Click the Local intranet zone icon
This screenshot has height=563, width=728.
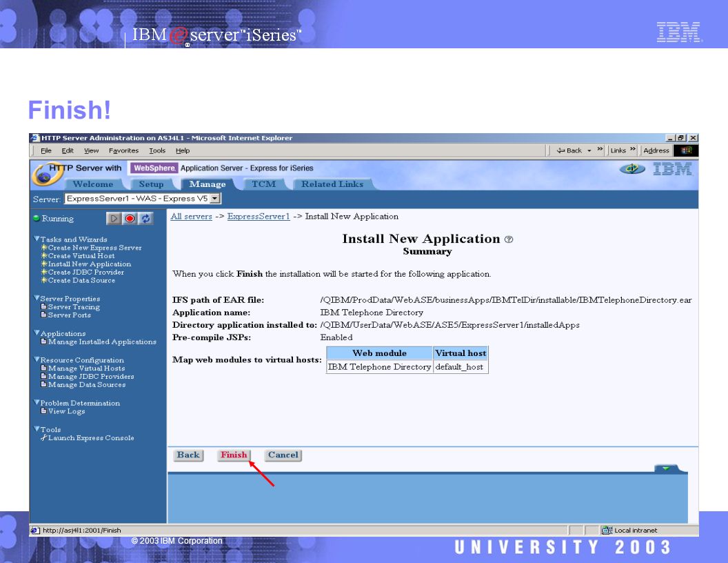click(607, 530)
